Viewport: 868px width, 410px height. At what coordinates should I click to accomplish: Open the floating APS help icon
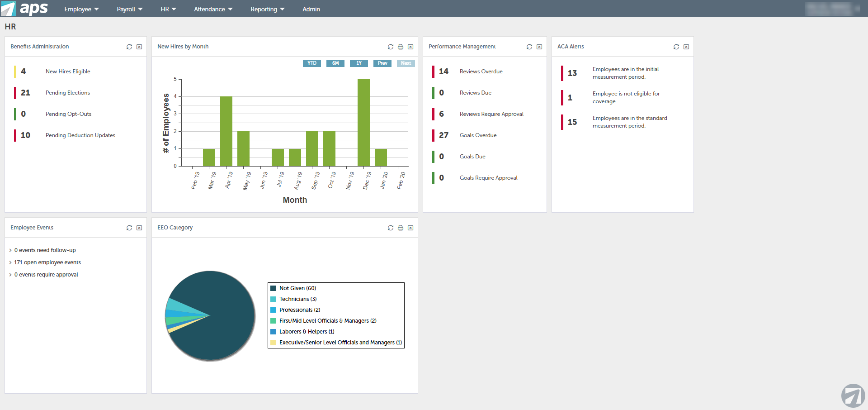(x=853, y=396)
